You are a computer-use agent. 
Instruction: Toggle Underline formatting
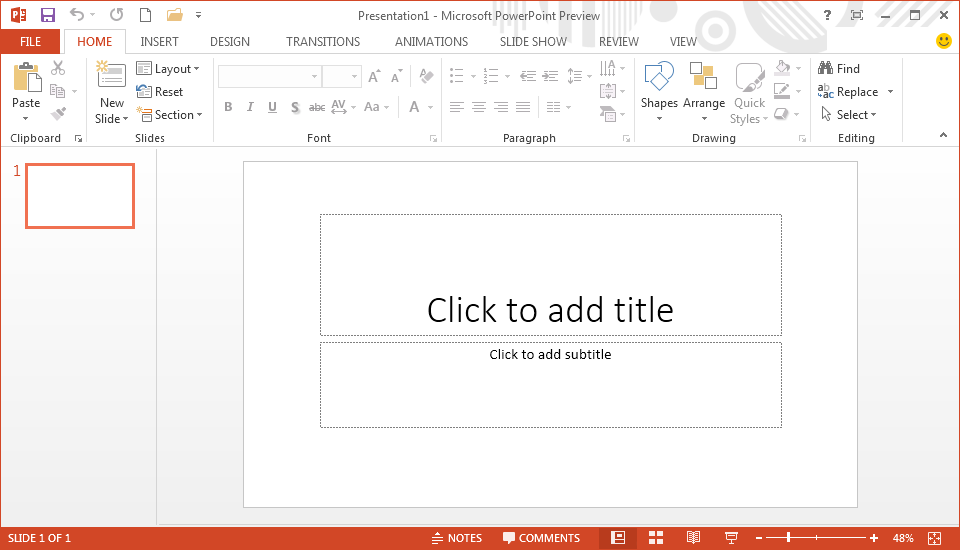[272, 107]
